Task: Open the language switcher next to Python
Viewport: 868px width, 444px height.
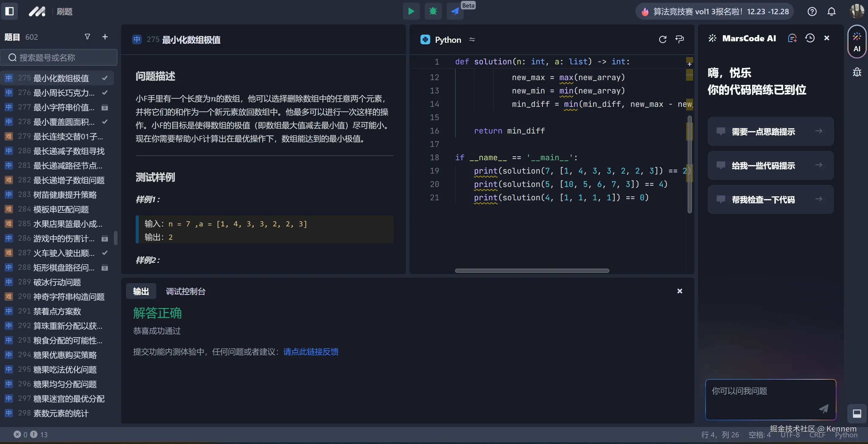Action: click(x=472, y=39)
